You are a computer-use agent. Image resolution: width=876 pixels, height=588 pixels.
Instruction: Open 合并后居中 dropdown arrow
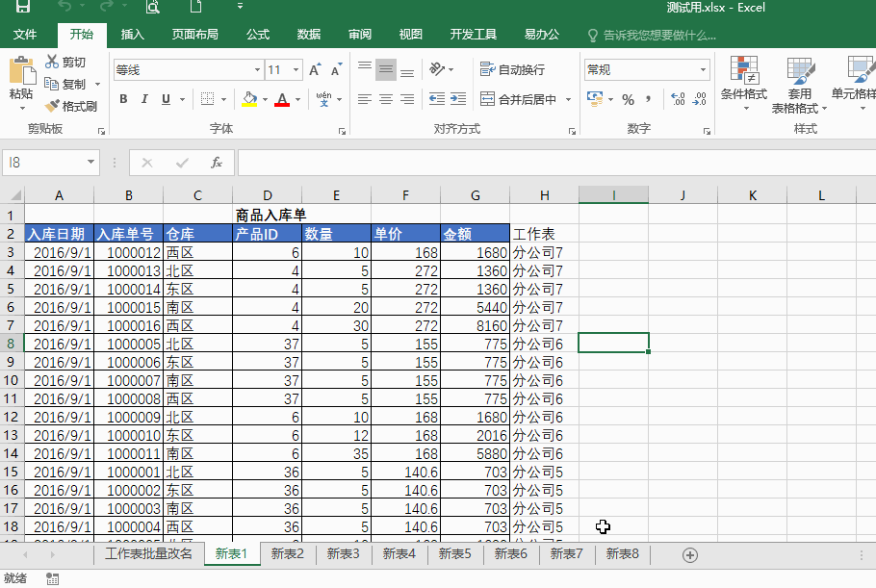point(568,99)
